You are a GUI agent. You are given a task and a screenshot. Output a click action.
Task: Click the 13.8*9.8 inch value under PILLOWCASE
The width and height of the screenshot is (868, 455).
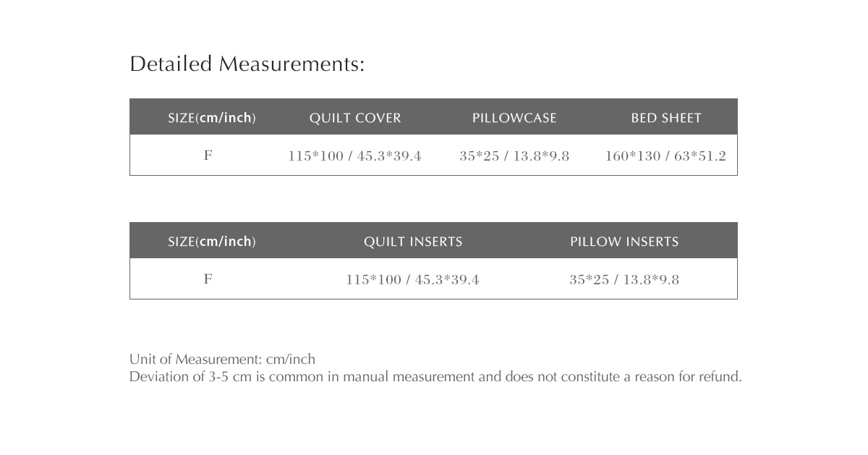click(541, 156)
